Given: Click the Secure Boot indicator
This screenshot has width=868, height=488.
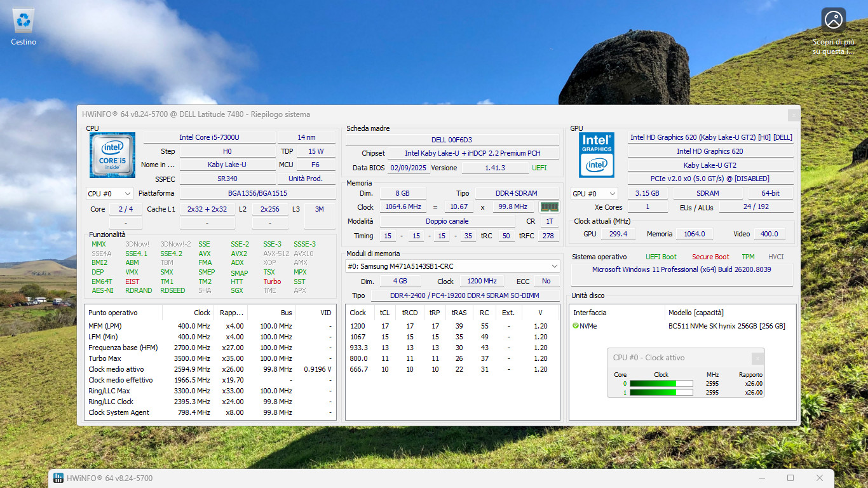Looking at the screenshot, I should (710, 257).
